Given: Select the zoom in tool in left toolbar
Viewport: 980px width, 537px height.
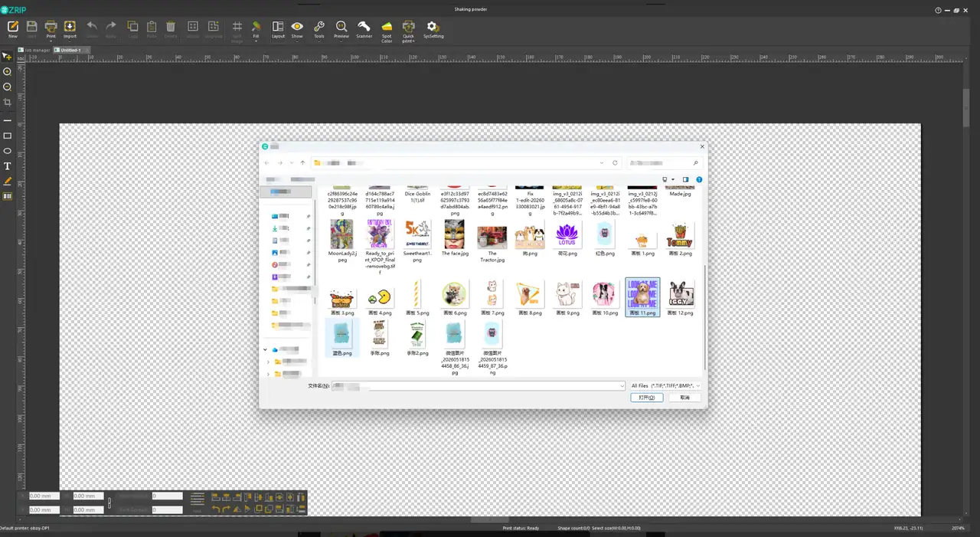Looking at the screenshot, I should point(8,71).
